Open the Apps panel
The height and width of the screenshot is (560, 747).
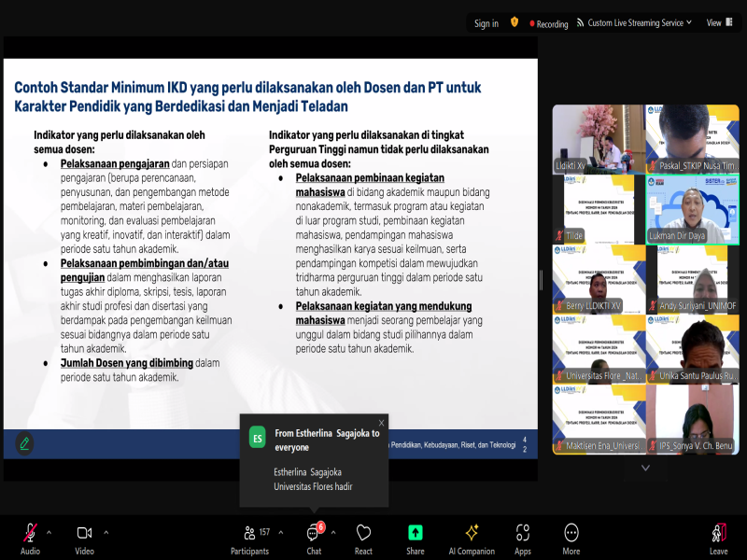(523, 539)
